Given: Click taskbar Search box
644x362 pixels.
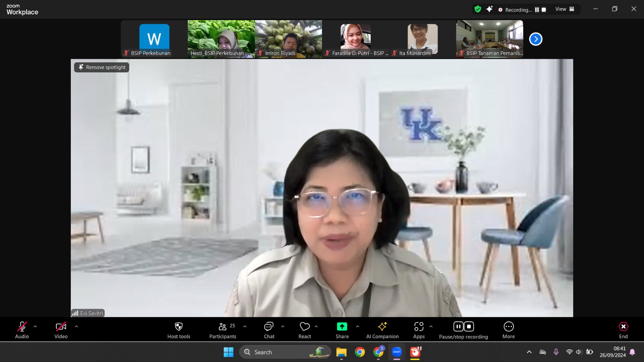Looking at the screenshot, I should point(285,352).
